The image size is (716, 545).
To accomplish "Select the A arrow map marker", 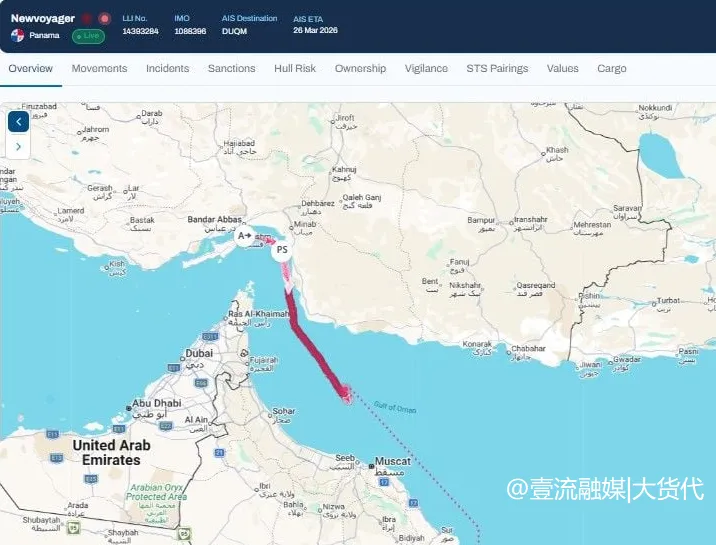I will [x=244, y=236].
